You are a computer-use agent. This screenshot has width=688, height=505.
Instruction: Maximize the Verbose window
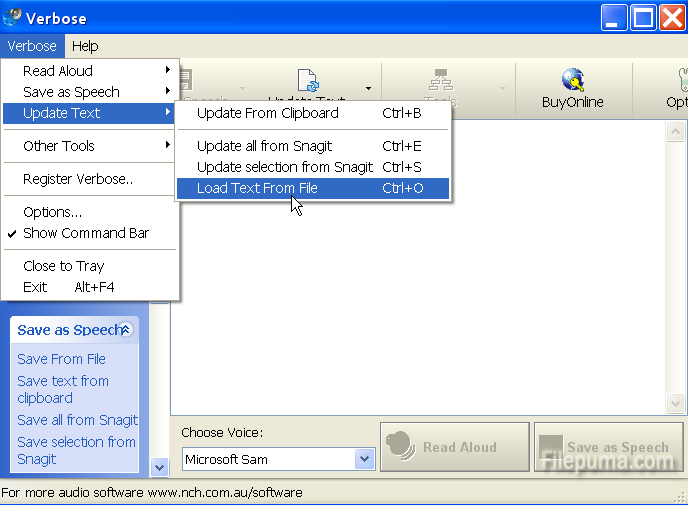[643, 18]
